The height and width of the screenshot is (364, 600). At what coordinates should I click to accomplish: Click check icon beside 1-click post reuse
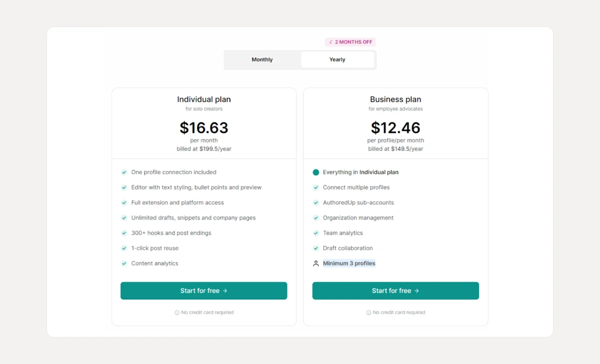pyautogui.click(x=124, y=248)
